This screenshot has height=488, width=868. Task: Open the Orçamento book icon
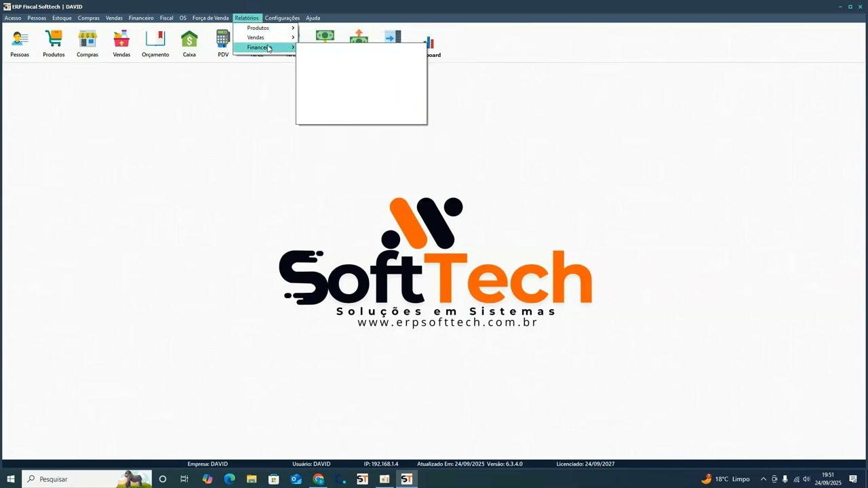pos(155,44)
